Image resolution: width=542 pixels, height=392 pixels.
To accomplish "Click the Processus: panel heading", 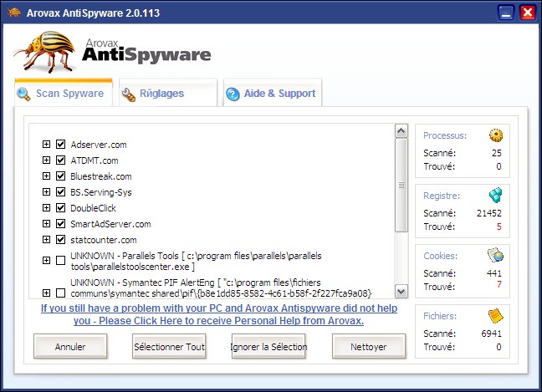I will (445, 135).
